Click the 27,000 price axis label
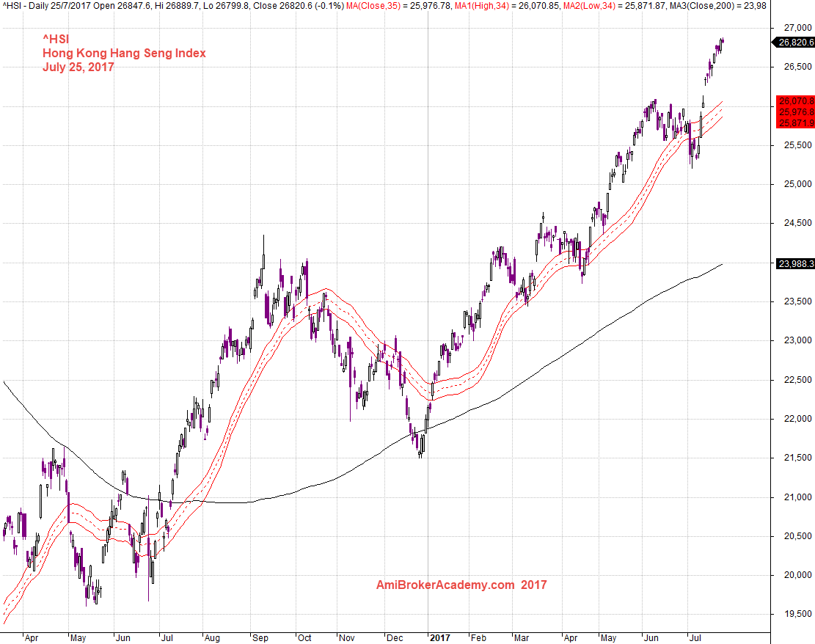815x644 pixels. tap(798, 28)
